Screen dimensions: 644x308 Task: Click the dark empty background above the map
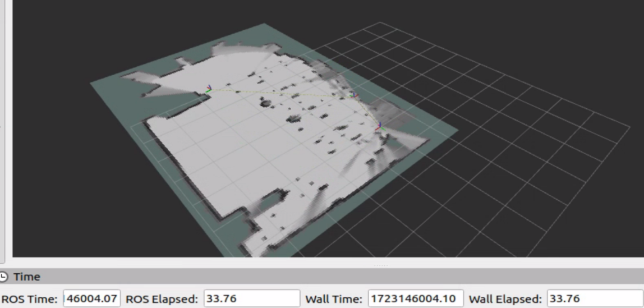pos(168,22)
